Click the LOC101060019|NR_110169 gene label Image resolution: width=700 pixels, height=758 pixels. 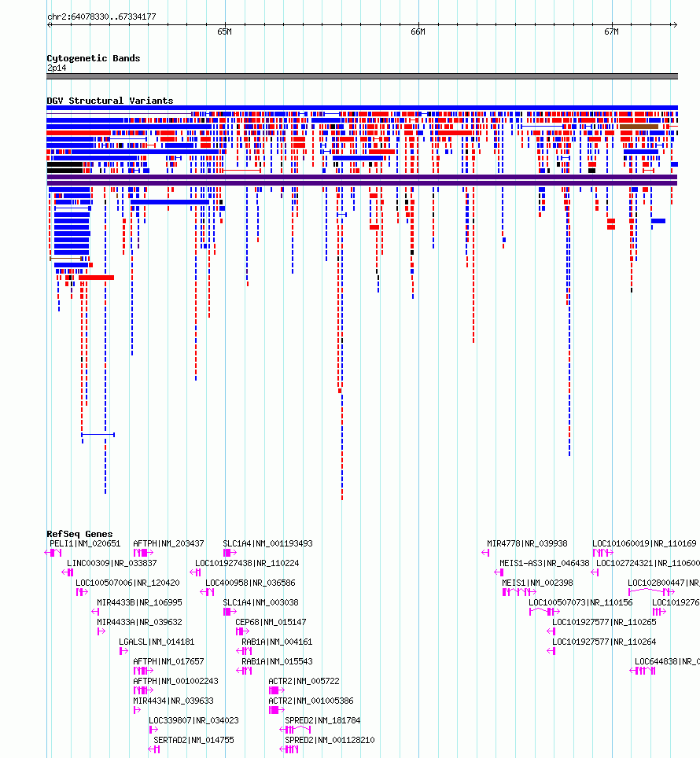pyautogui.click(x=644, y=543)
